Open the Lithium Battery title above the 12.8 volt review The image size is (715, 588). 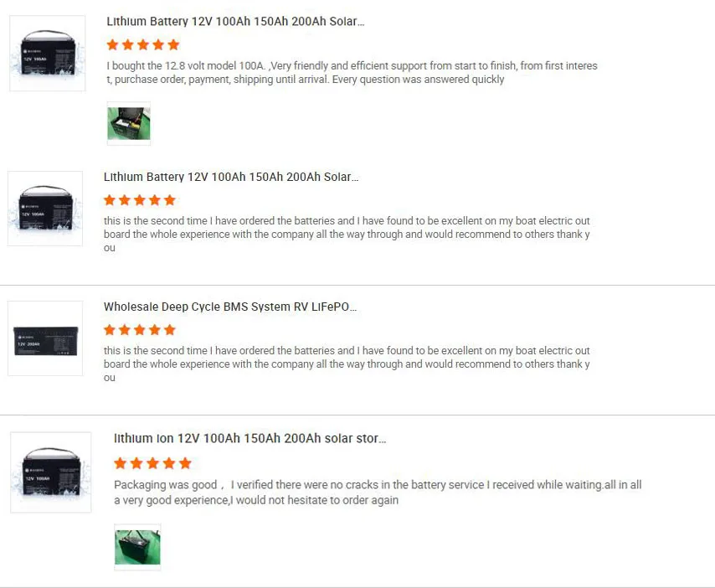point(235,22)
